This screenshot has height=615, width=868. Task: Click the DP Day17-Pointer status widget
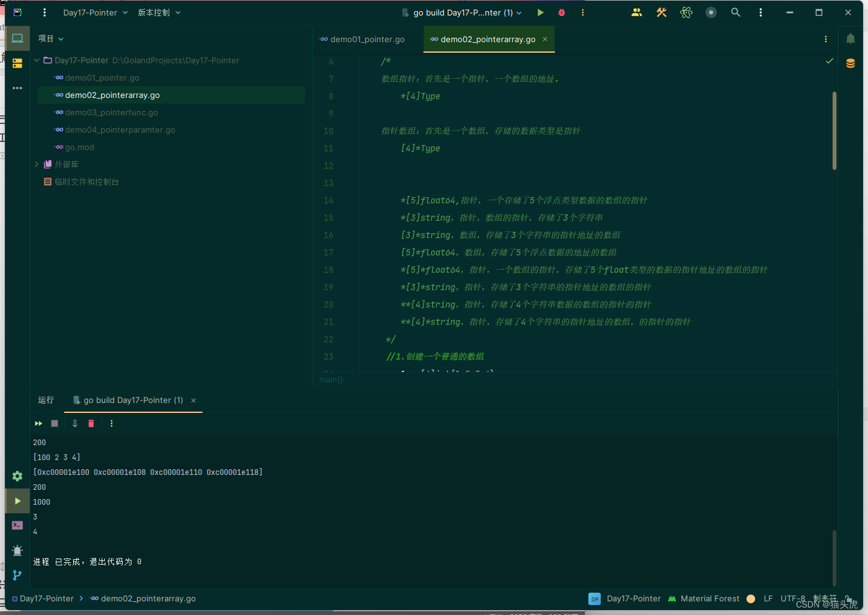(625, 598)
